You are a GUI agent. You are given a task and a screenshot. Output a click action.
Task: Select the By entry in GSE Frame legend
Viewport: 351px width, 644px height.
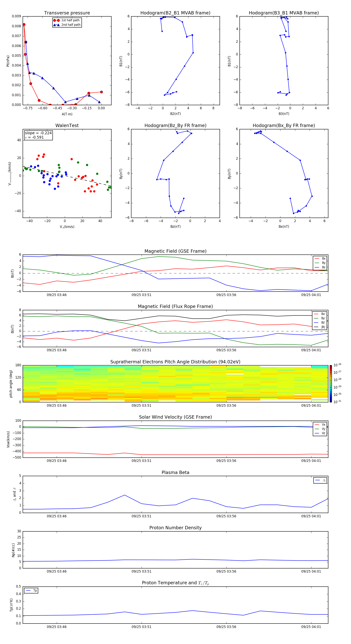click(320, 263)
